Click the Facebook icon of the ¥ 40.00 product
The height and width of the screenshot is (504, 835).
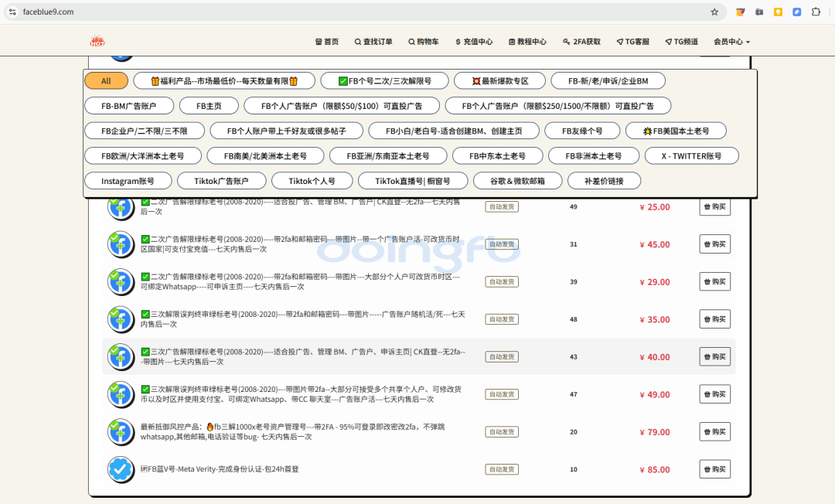[x=121, y=357]
